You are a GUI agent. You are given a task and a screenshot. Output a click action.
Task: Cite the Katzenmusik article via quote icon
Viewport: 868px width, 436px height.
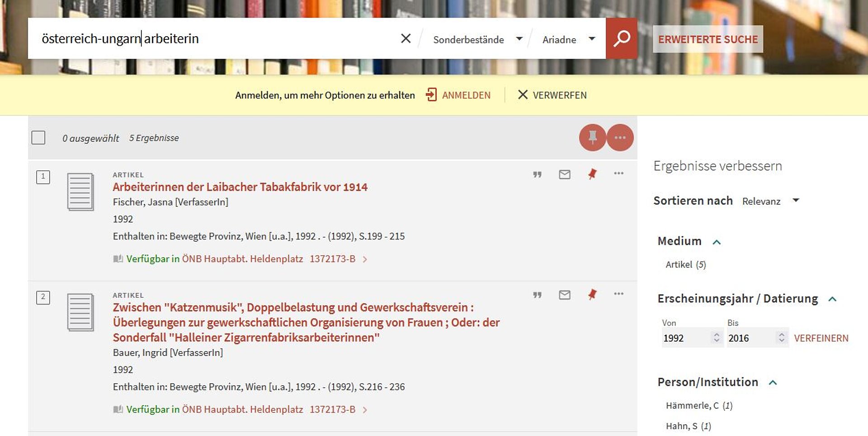(x=537, y=295)
